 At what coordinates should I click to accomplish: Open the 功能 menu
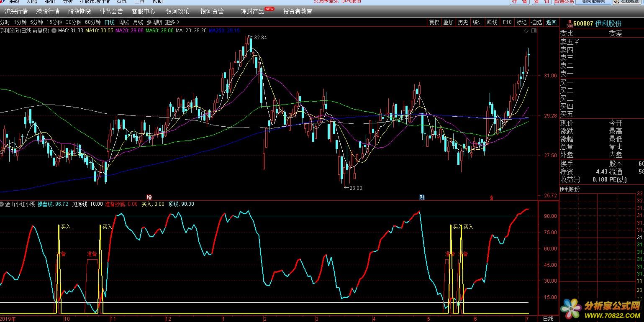32,2
